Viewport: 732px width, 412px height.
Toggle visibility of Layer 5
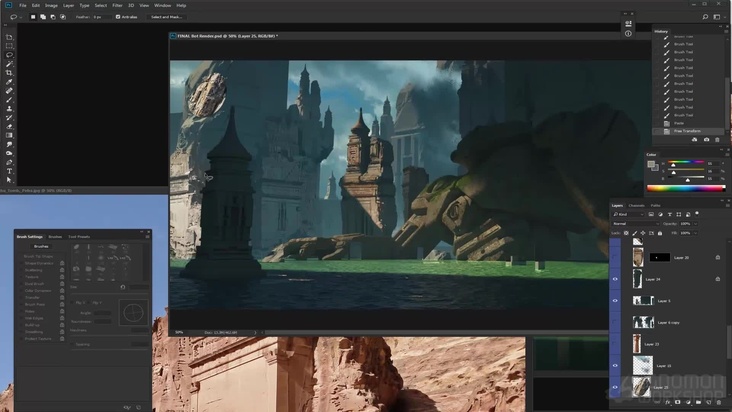(615, 301)
